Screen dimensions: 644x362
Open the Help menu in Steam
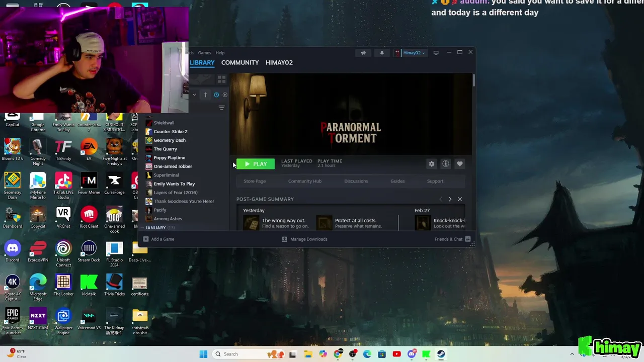[x=220, y=53]
